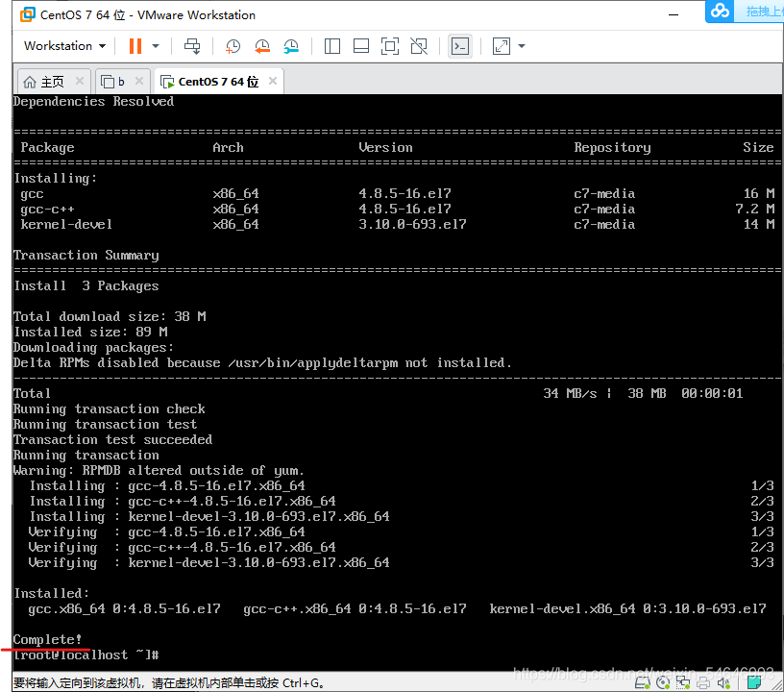Click 'Total download size: 38 M' line
This screenshot has height=692, width=784.
pos(110,316)
